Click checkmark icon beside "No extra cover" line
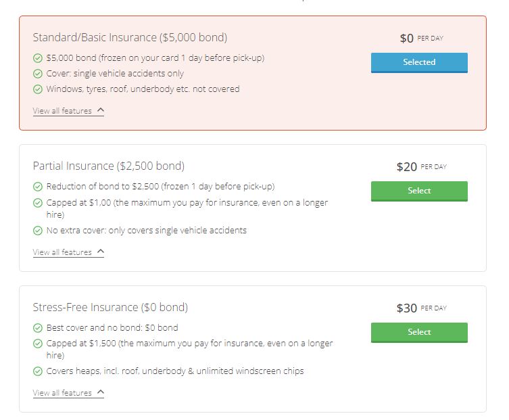This screenshot has height=420, width=509. (x=38, y=231)
